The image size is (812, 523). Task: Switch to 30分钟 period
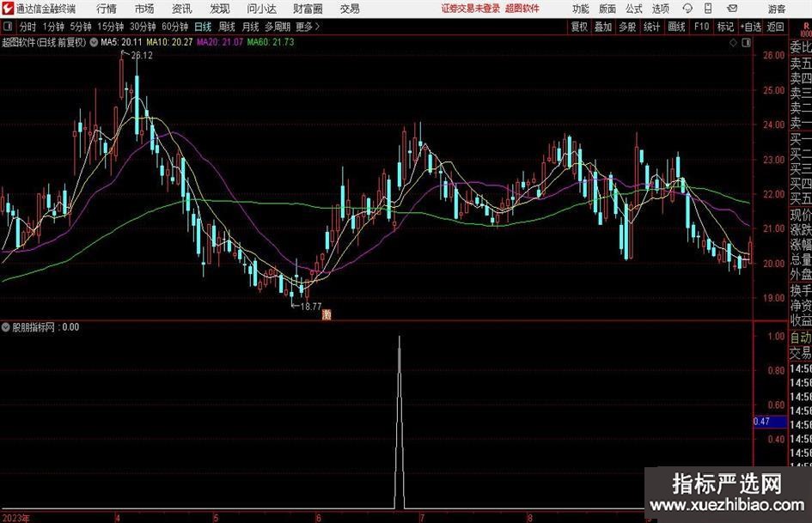pyautogui.click(x=143, y=27)
